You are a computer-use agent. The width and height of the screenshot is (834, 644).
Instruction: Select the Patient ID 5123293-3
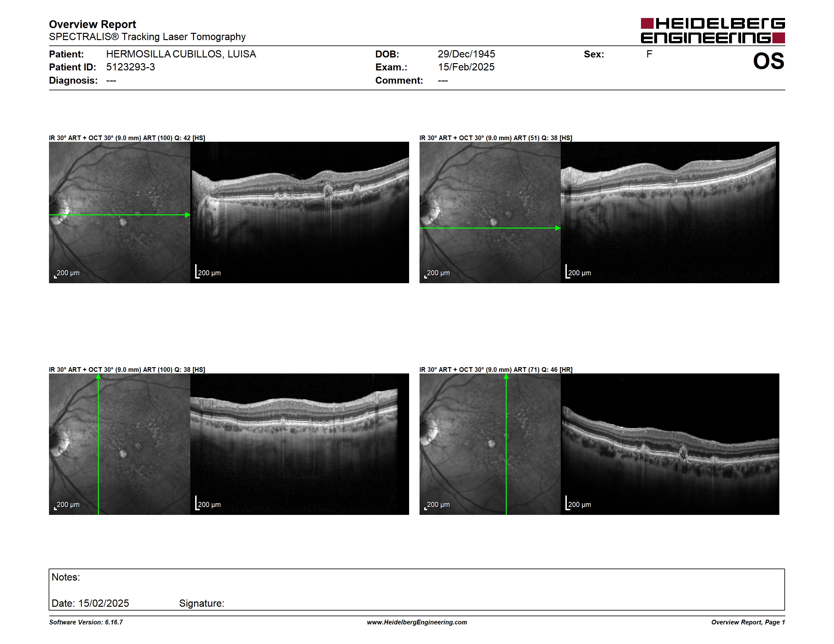point(130,67)
